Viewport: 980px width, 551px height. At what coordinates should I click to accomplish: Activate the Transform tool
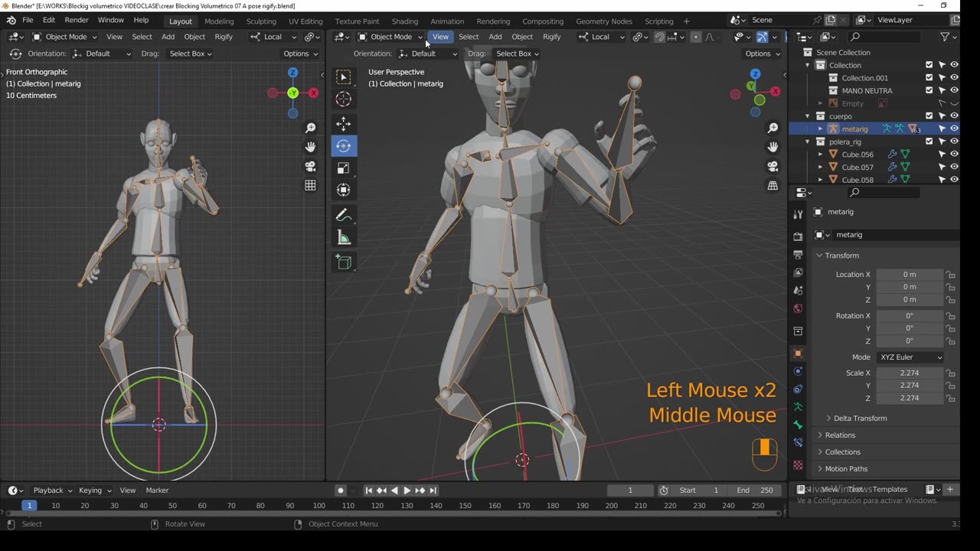click(344, 191)
